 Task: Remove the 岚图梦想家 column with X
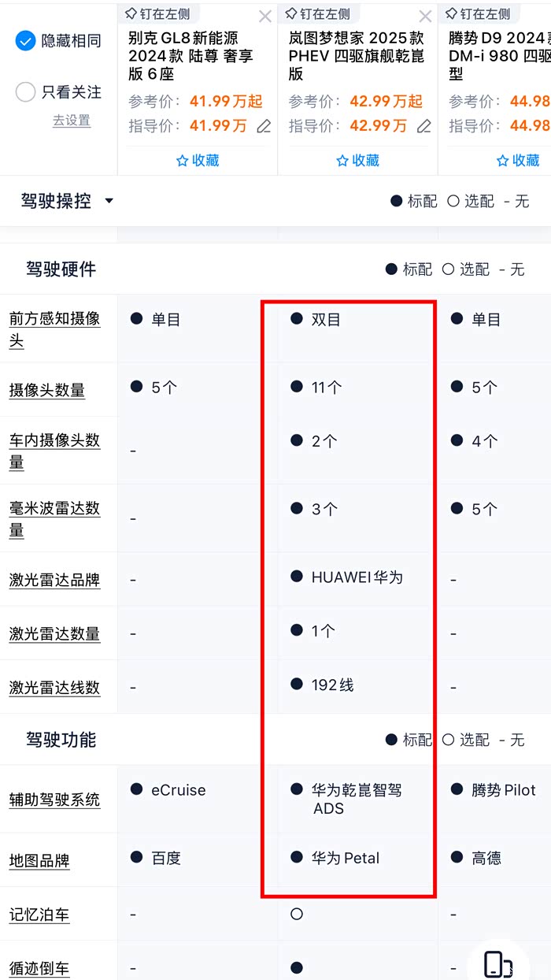425,17
